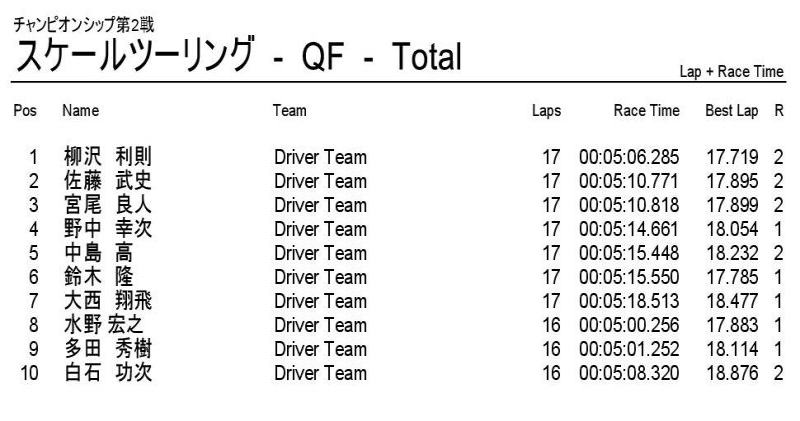Select driver name 大西 翔飛
The image size is (800, 421).
(108, 301)
